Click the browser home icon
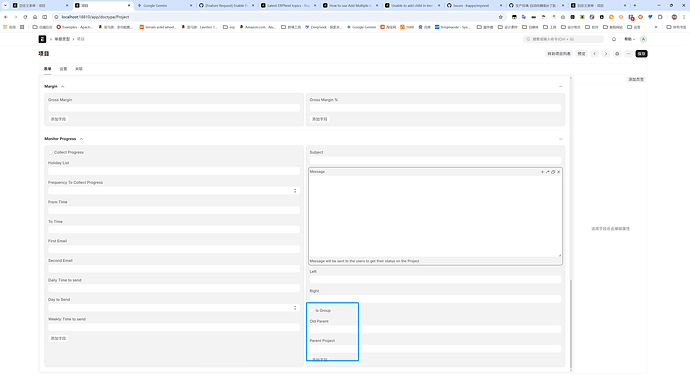The width and height of the screenshot is (690, 375). pos(35,17)
